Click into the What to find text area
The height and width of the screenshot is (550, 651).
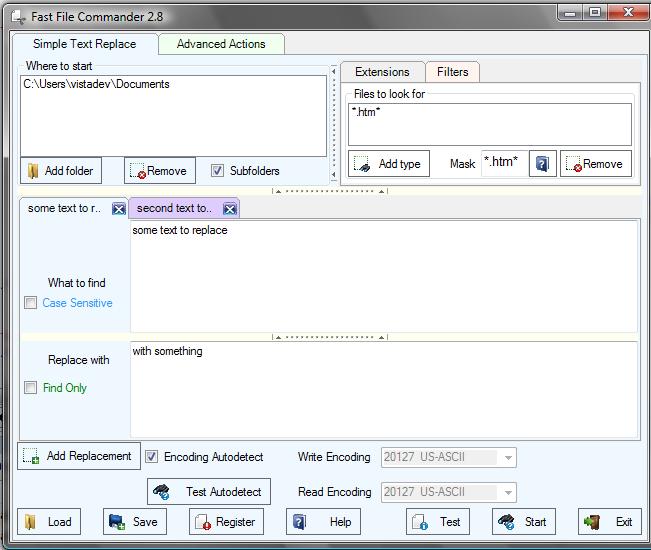pyautogui.click(x=384, y=276)
